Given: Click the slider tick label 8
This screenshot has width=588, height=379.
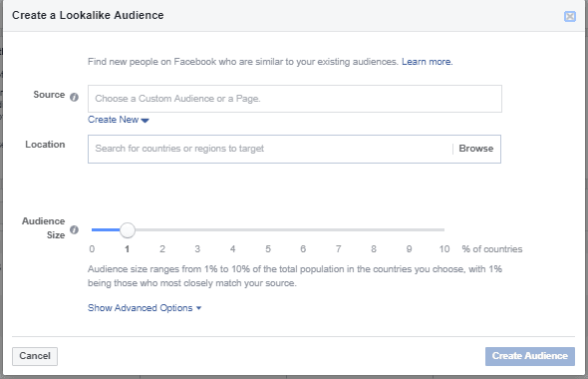Looking at the screenshot, I should pyautogui.click(x=374, y=249).
